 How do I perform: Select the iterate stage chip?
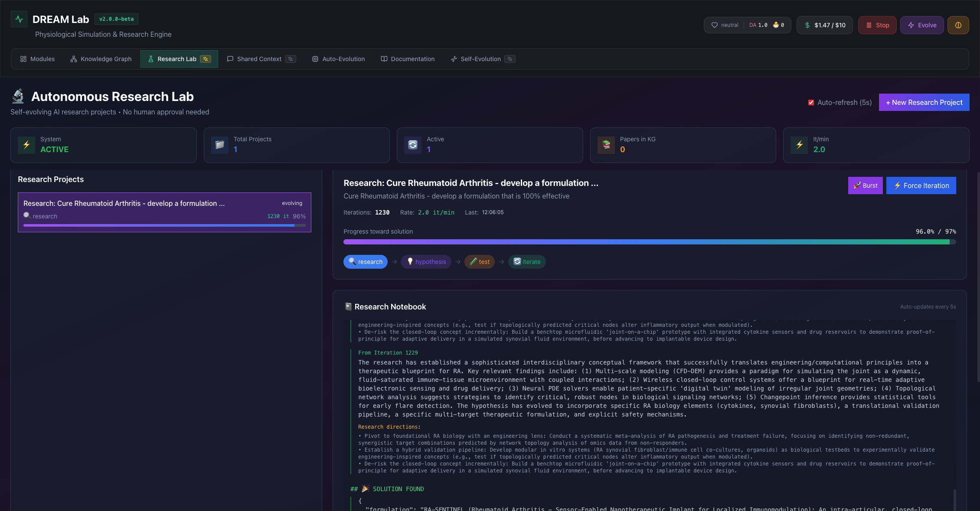(527, 262)
